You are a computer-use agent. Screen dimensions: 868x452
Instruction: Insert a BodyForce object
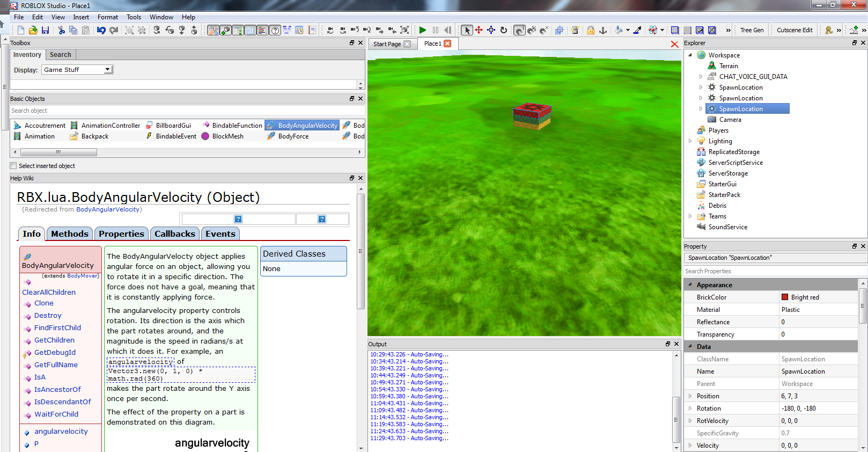(288, 136)
